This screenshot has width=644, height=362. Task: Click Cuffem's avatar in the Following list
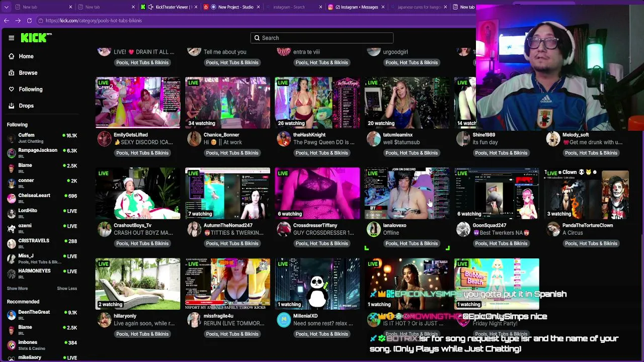[12, 138]
